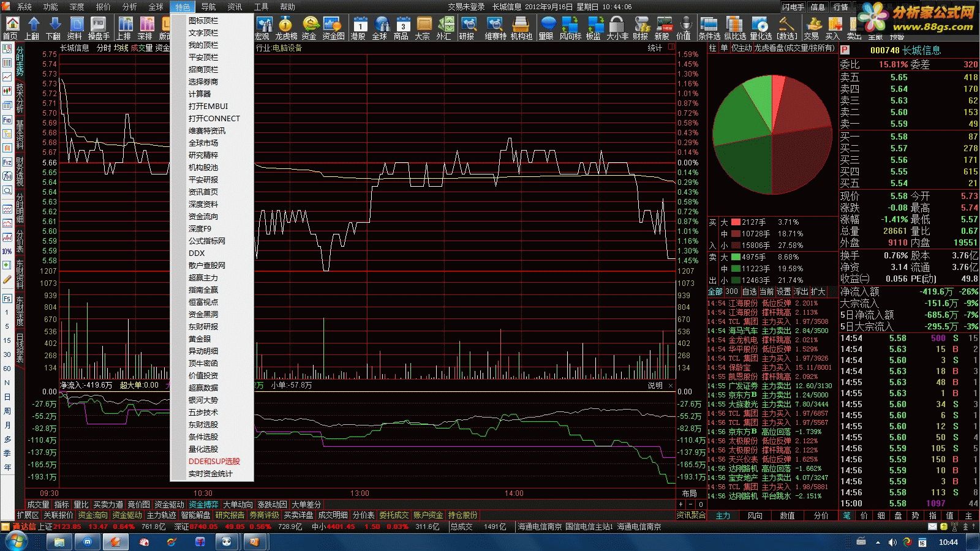
Task: Click the 说明 button in indicator panel
Action: (655, 386)
